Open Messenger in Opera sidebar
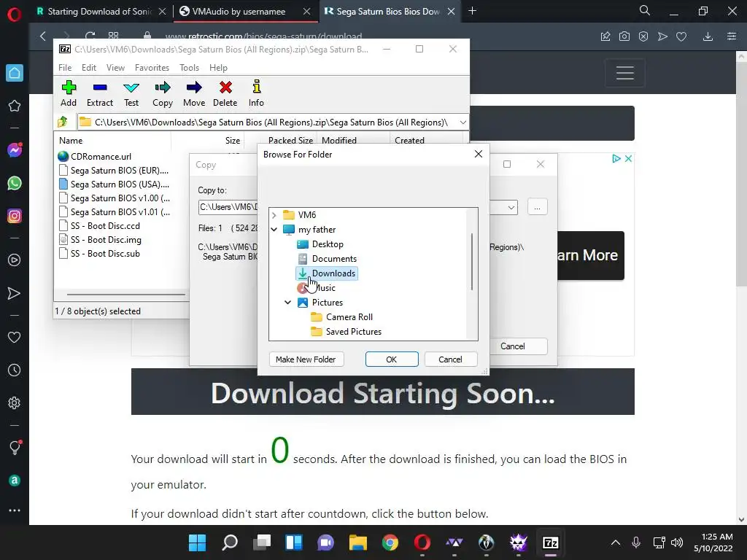747x560 pixels. tap(15, 150)
